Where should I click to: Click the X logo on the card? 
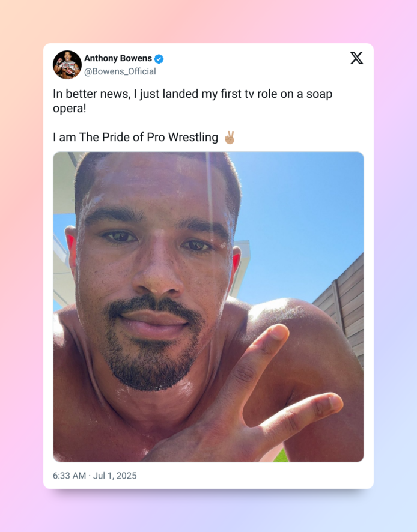click(x=356, y=58)
